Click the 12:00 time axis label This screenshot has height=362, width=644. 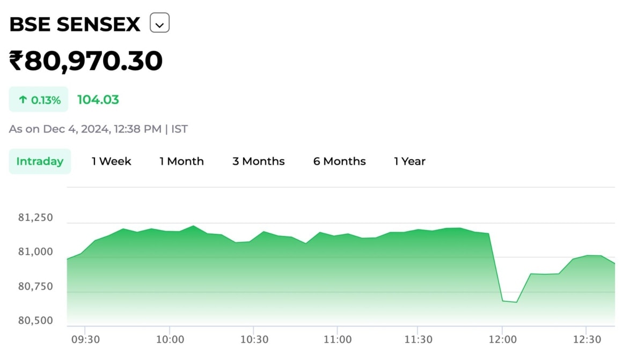[503, 339]
